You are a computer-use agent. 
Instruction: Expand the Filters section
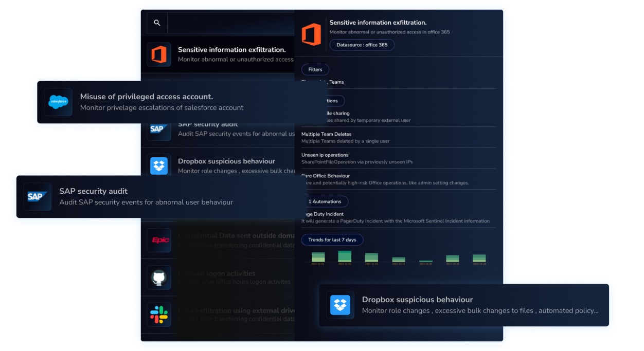point(315,69)
